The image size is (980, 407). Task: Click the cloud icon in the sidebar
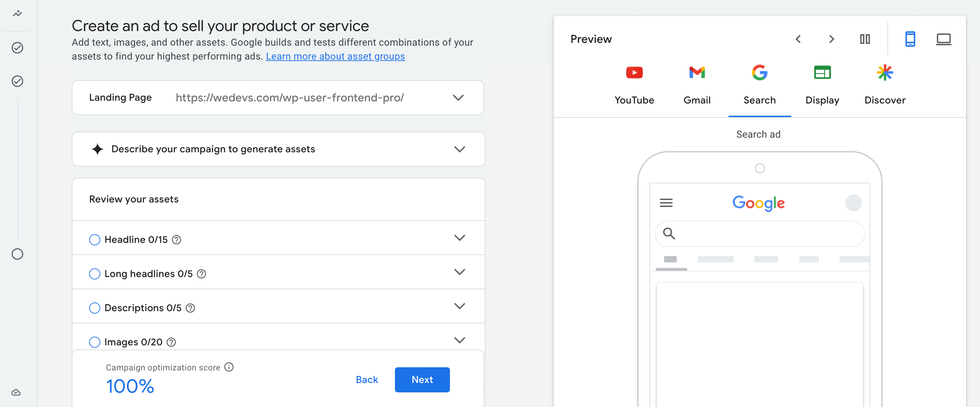point(16,392)
